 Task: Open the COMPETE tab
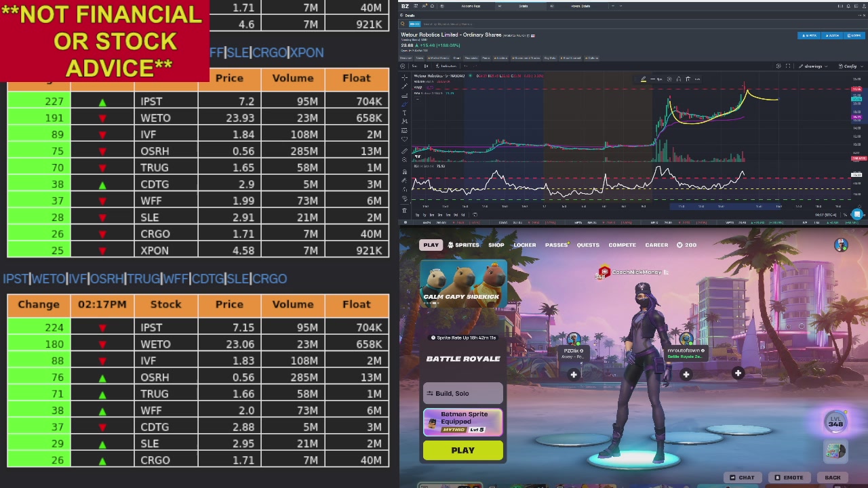622,245
